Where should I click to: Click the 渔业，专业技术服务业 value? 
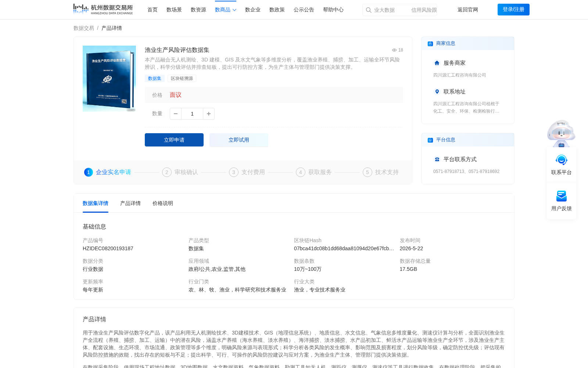click(x=320, y=290)
